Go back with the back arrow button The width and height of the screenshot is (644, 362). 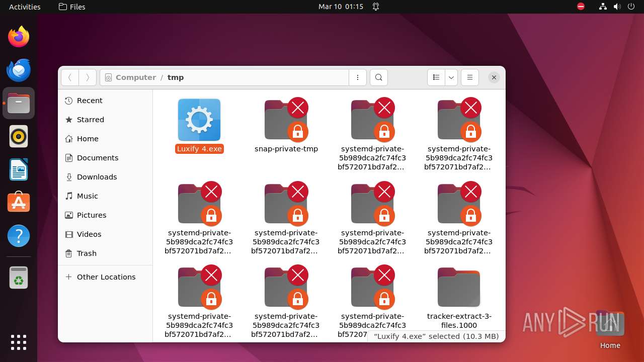(70, 77)
